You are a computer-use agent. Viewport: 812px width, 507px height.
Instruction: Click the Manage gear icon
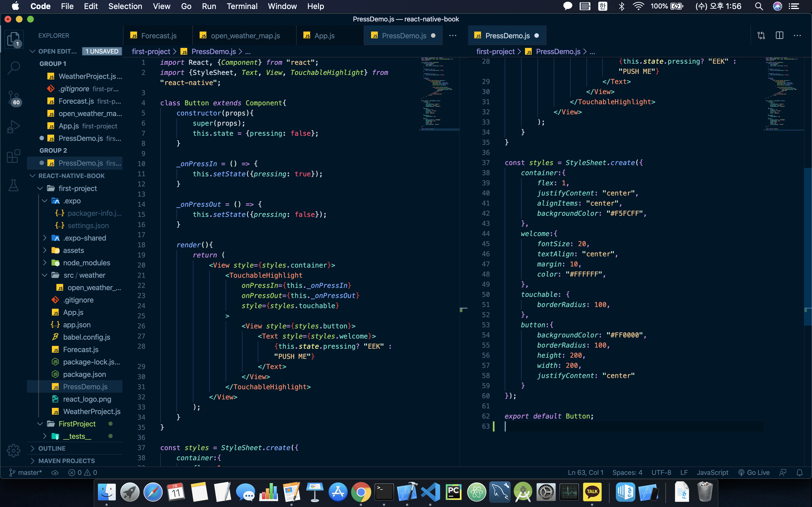14,450
